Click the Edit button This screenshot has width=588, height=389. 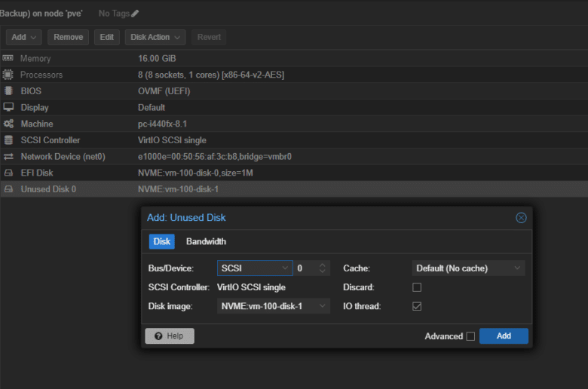[x=107, y=37]
